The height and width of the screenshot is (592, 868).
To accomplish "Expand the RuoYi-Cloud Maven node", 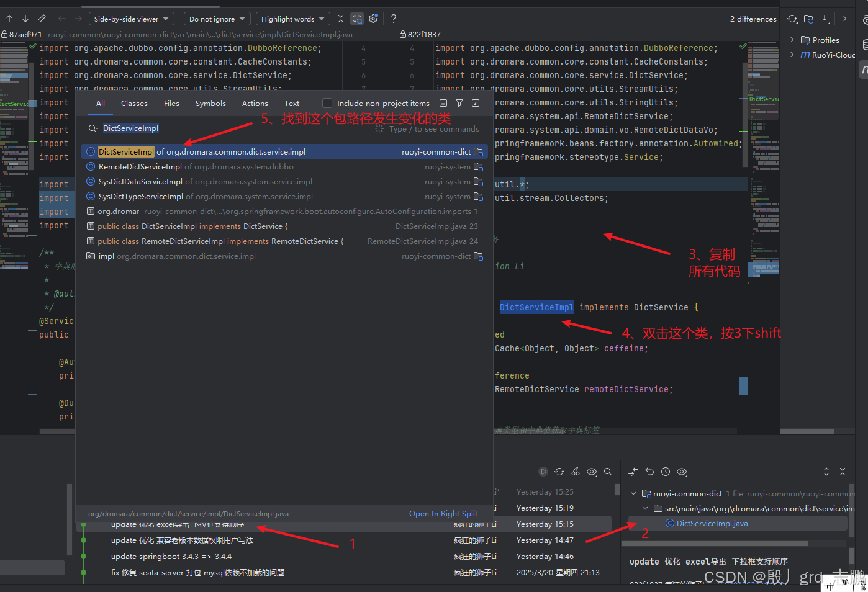I will pyautogui.click(x=792, y=55).
